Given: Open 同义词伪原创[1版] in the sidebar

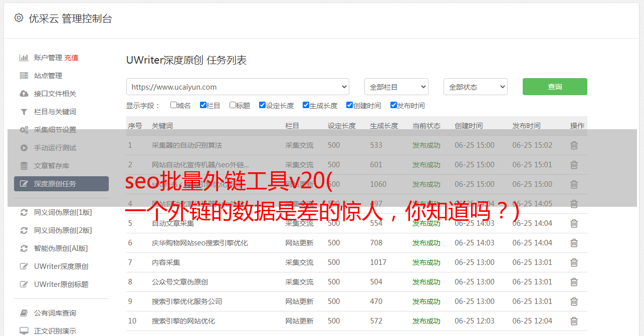Looking at the screenshot, I should pyautogui.click(x=63, y=212).
